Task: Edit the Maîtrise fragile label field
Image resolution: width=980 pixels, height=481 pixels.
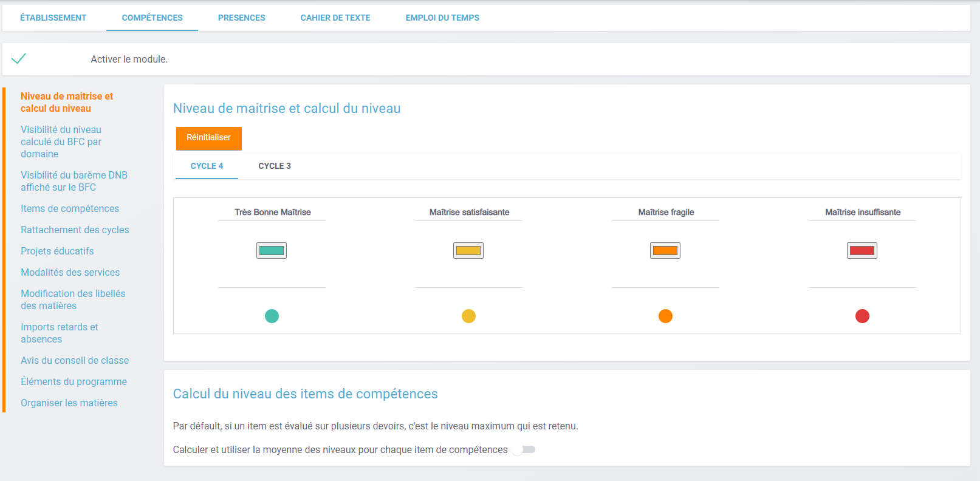Action: [x=665, y=212]
